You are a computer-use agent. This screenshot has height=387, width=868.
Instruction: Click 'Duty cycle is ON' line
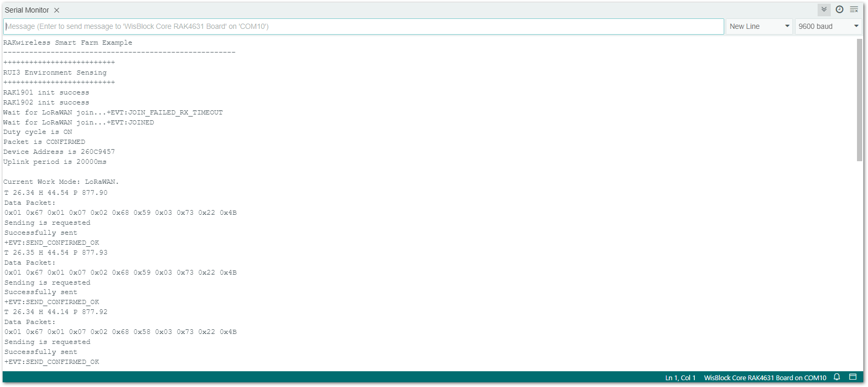(38, 132)
